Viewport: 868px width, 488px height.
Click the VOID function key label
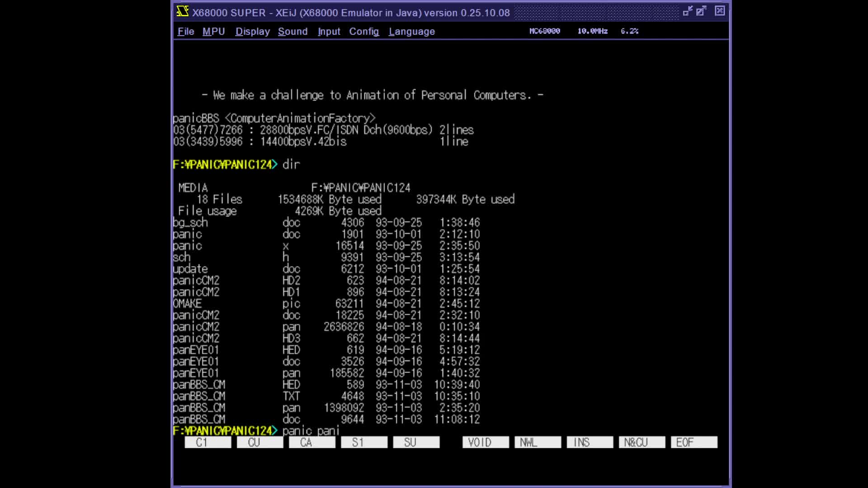486,442
